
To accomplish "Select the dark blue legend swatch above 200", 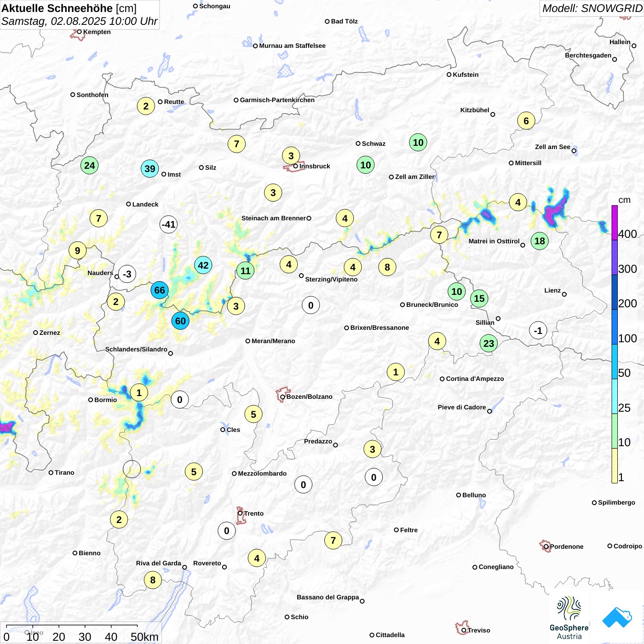I will click(615, 292).
